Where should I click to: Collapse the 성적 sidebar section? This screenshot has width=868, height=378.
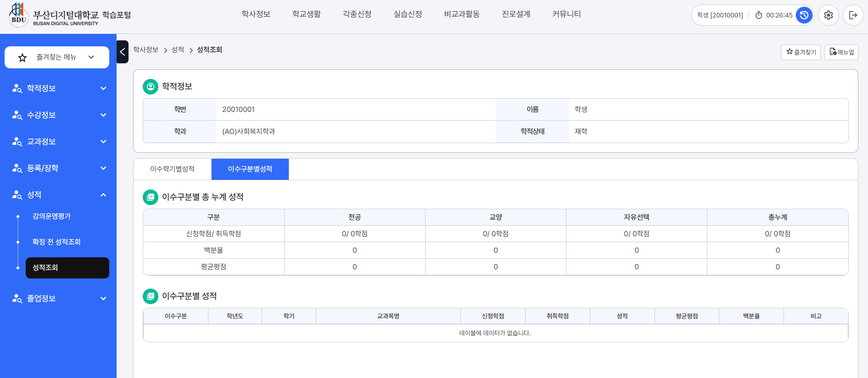[x=103, y=195]
